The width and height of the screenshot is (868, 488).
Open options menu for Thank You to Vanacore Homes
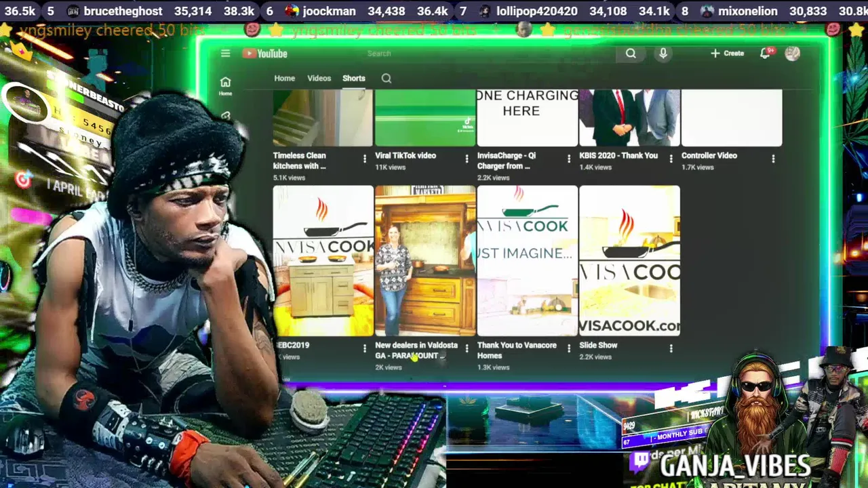569,348
